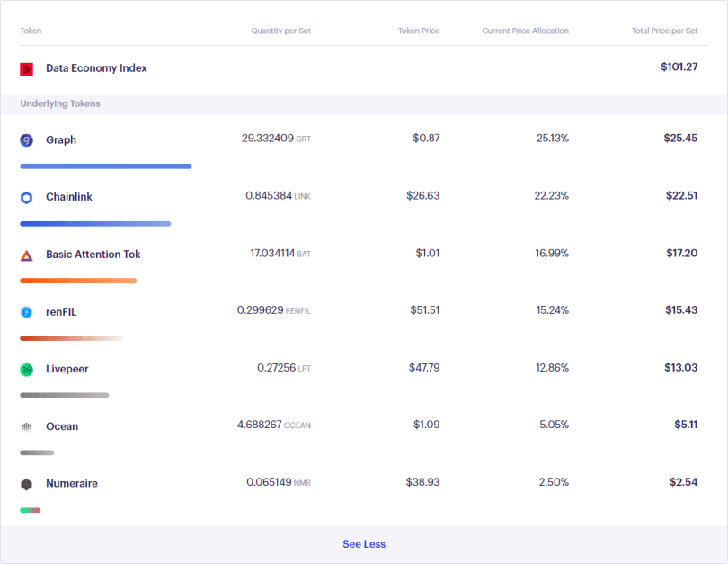Click the 12.86% Livepeer allocation

click(x=553, y=368)
